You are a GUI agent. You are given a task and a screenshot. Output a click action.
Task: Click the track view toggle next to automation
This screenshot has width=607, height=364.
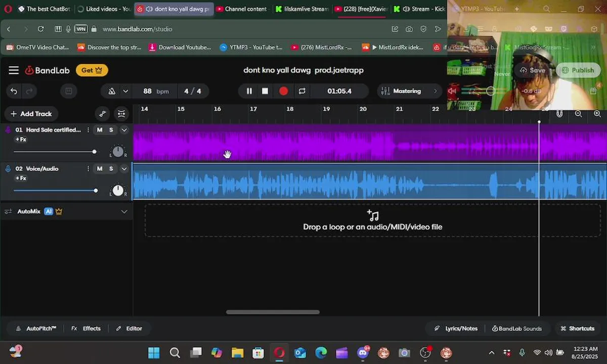[121, 114]
